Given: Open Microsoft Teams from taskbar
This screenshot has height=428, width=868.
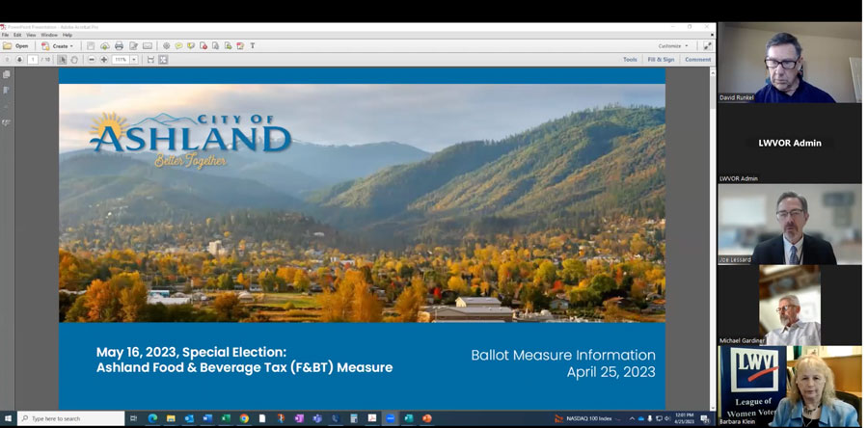Looking at the screenshot, I should [317, 418].
